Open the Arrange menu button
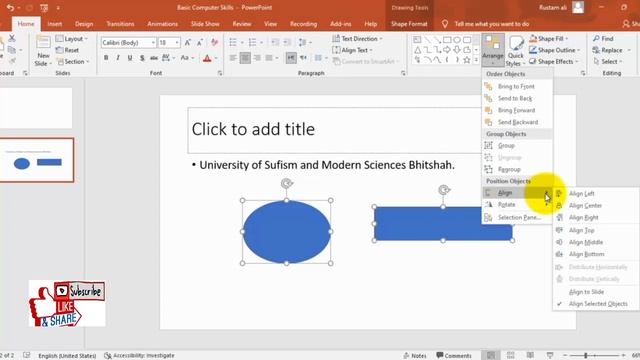 [493, 51]
